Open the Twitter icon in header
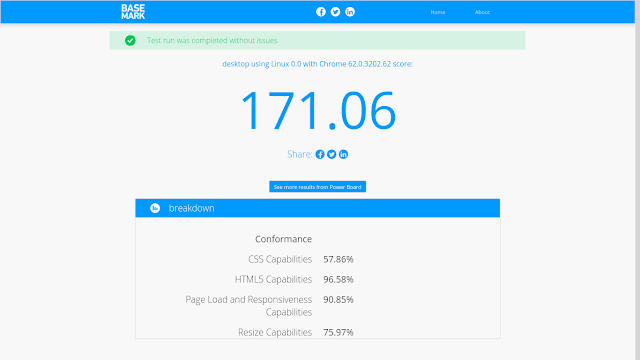 tap(336, 12)
